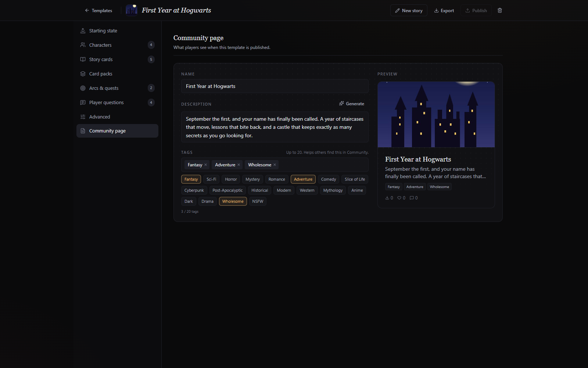Toggle the Wholesome suggested tag

point(233,201)
